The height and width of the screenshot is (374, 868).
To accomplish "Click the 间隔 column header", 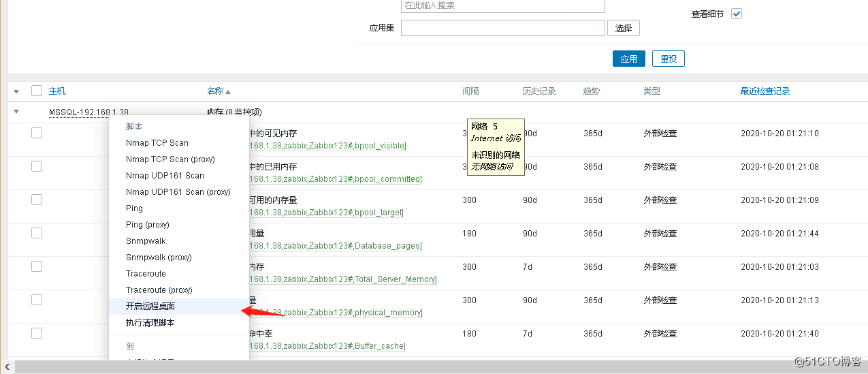I will pyautogui.click(x=470, y=91).
